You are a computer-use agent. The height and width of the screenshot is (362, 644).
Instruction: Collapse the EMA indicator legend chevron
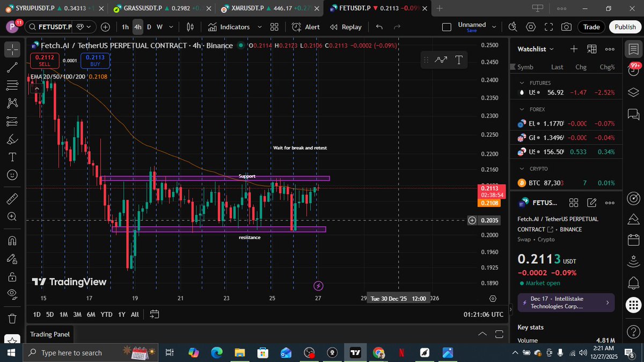point(36,88)
